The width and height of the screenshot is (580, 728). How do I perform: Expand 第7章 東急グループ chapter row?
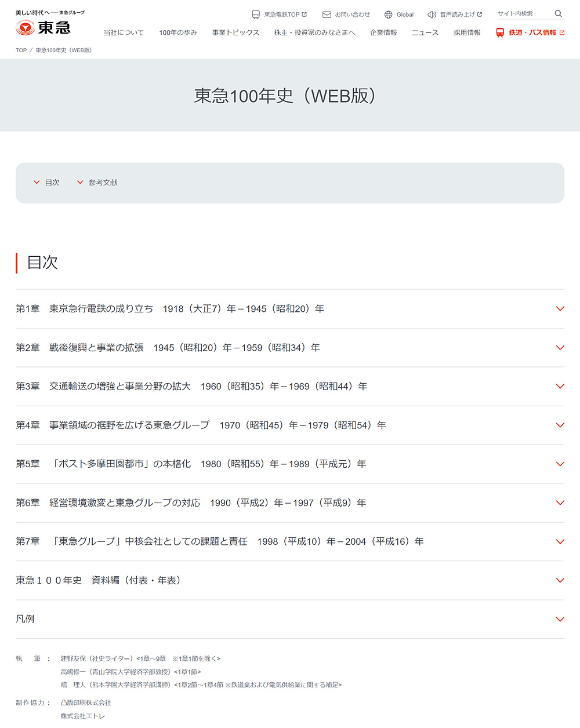click(x=560, y=541)
